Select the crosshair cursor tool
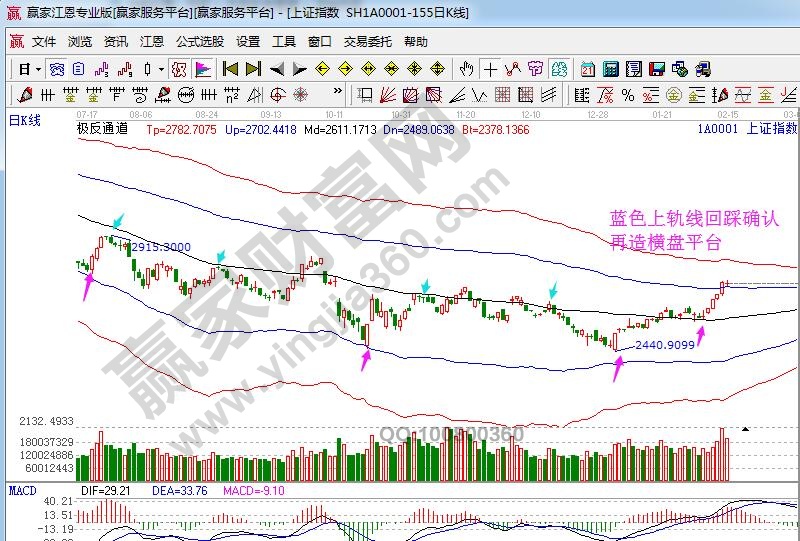The image size is (800, 541). click(490, 69)
